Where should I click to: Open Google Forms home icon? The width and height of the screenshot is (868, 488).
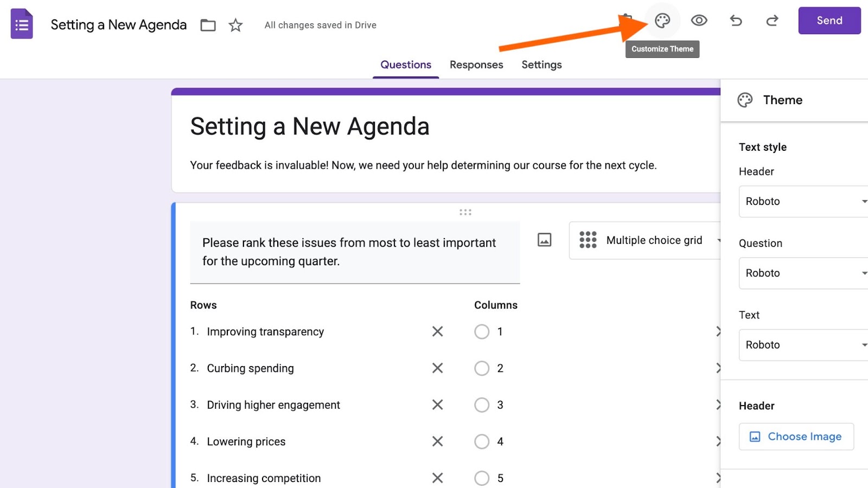coord(22,24)
